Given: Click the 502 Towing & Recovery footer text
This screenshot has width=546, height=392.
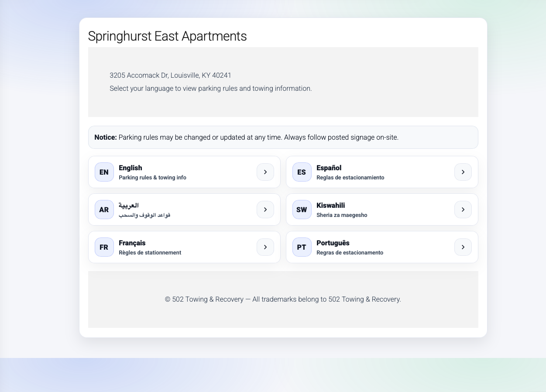Looking at the screenshot, I should [x=283, y=299].
